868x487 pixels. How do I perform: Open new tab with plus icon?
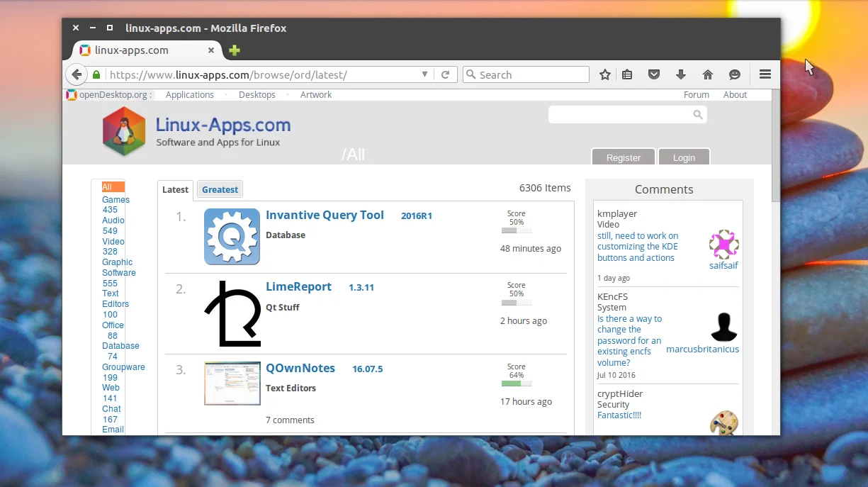coord(235,50)
